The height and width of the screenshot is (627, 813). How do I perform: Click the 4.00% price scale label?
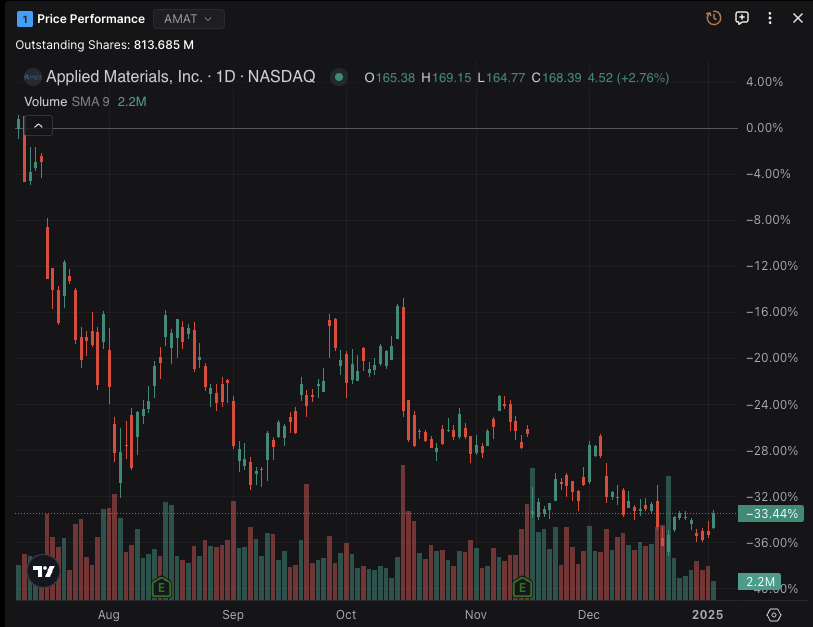(764, 82)
